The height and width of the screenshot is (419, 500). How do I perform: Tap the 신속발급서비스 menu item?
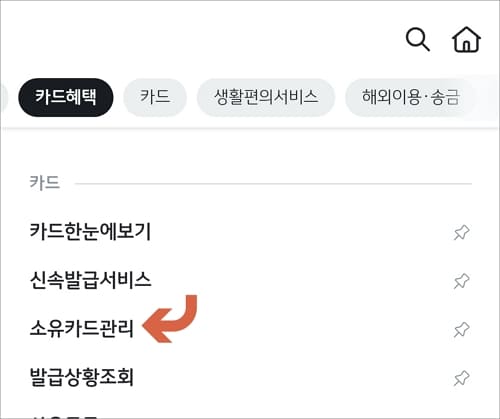coord(90,280)
